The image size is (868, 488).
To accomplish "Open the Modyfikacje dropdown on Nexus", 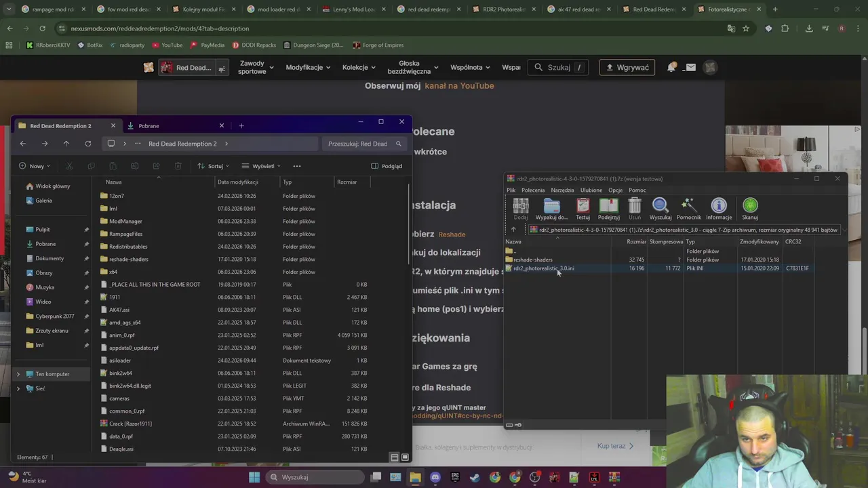I will 308,67.
